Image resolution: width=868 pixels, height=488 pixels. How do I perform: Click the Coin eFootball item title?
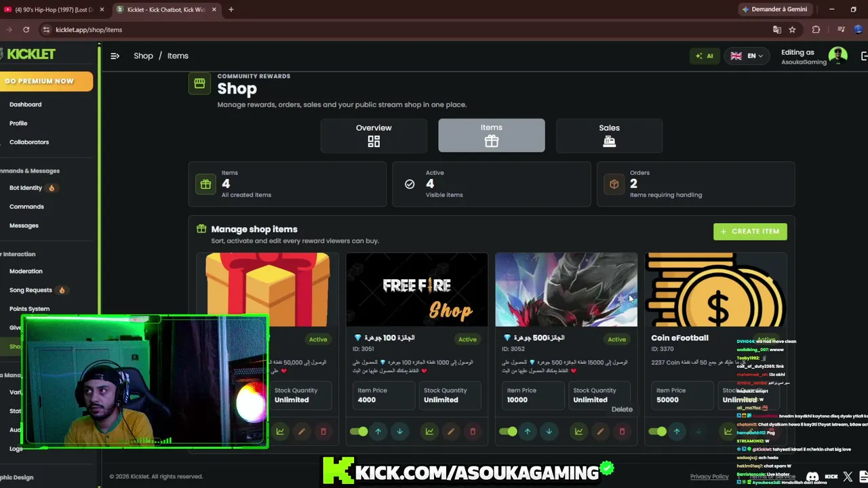pyautogui.click(x=679, y=338)
